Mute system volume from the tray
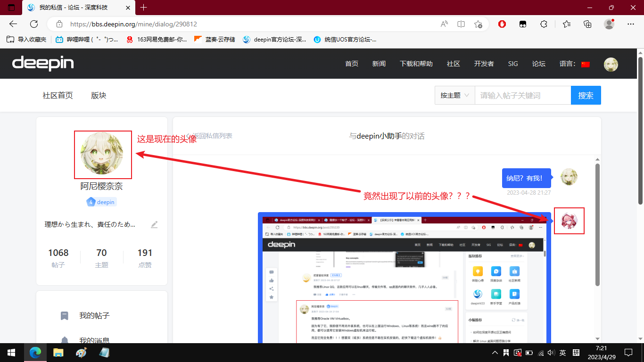 click(551, 353)
